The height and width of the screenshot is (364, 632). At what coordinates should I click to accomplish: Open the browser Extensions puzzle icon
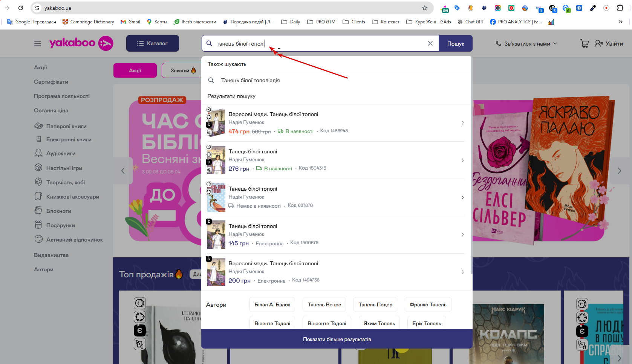(x=620, y=8)
